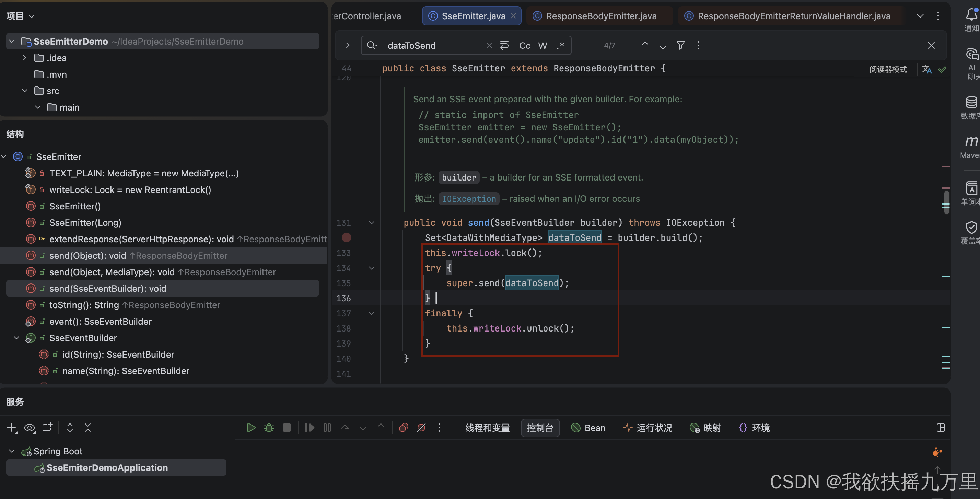Click the search filter funnel icon
Image resolution: width=980 pixels, height=499 pixels.
(x=680, y=45)
